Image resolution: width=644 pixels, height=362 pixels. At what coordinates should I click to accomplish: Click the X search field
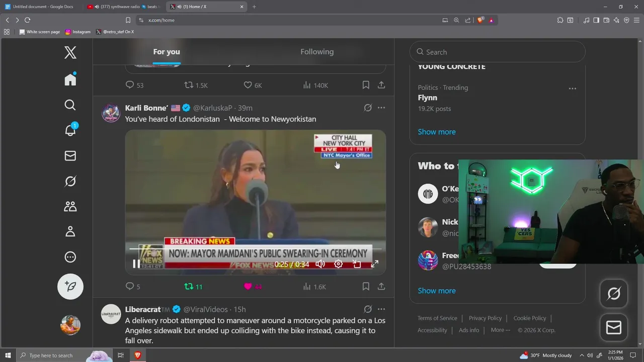pos(498,52)
